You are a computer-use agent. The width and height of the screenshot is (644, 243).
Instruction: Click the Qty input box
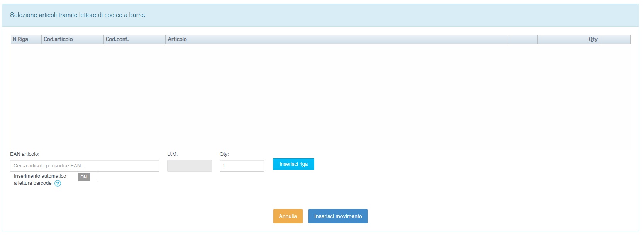pos(242,166)
